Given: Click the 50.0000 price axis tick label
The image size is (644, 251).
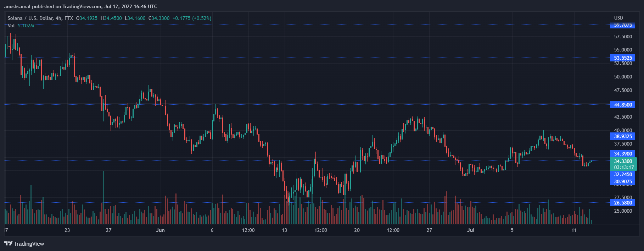Looking at the screenshot, I should (623, 77).
